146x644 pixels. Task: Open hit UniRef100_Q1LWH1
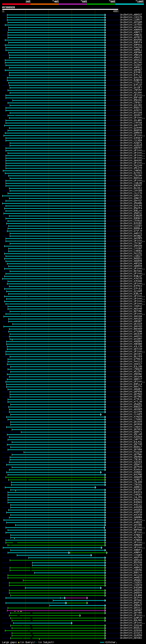pos(131,120)
